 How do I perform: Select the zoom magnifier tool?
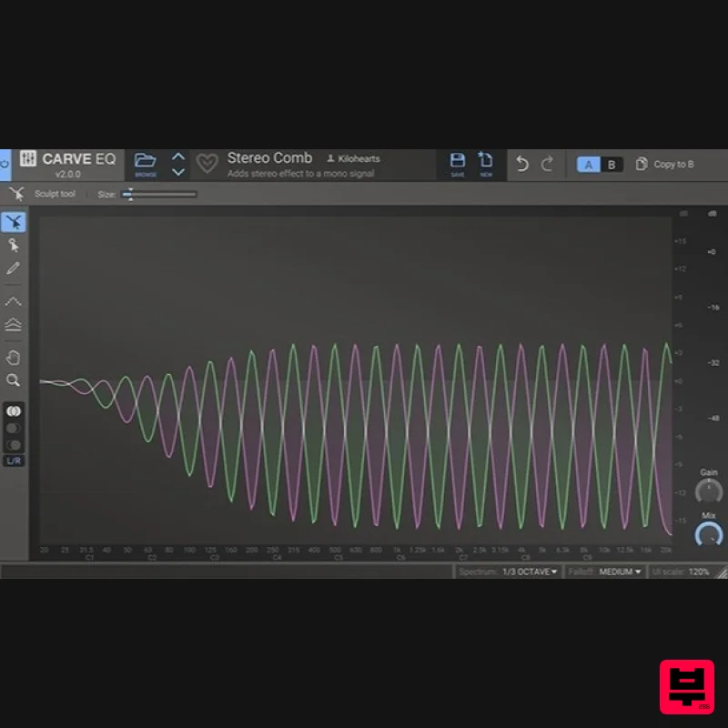click(x=13, y=380)
